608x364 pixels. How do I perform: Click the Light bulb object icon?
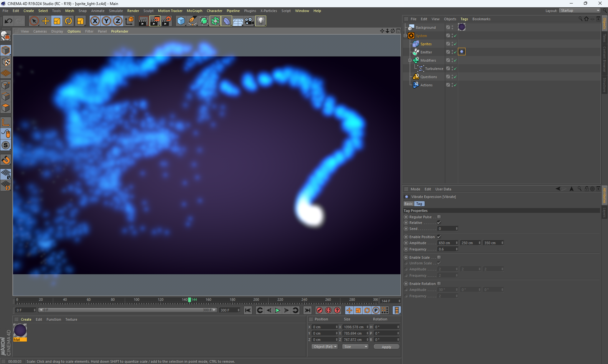[261, 21]
